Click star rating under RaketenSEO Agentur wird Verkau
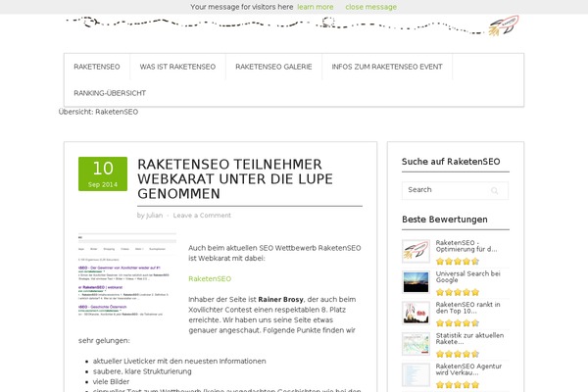Image resolution: width=588 pixels, height=392 pixels. (x=458, y=384)
